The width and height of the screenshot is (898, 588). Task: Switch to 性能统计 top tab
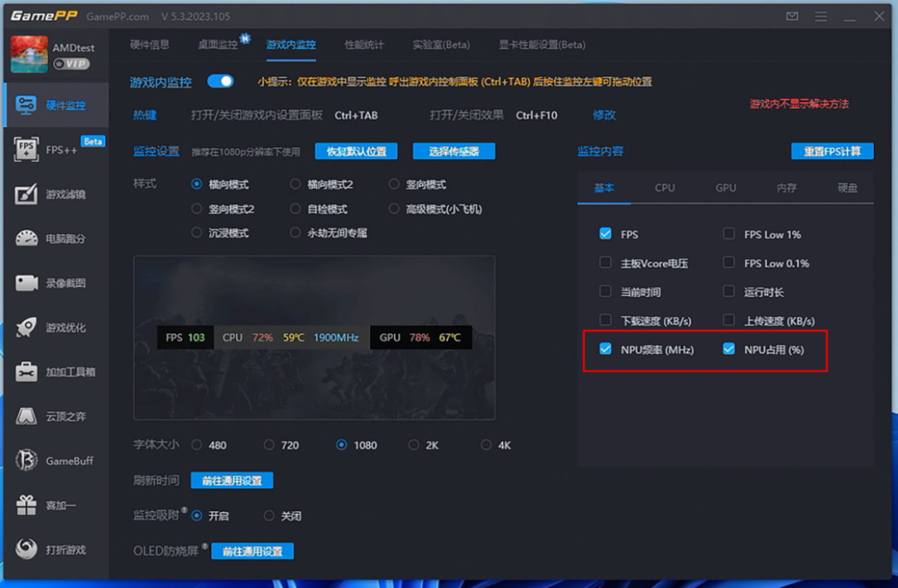click(364, 45)
